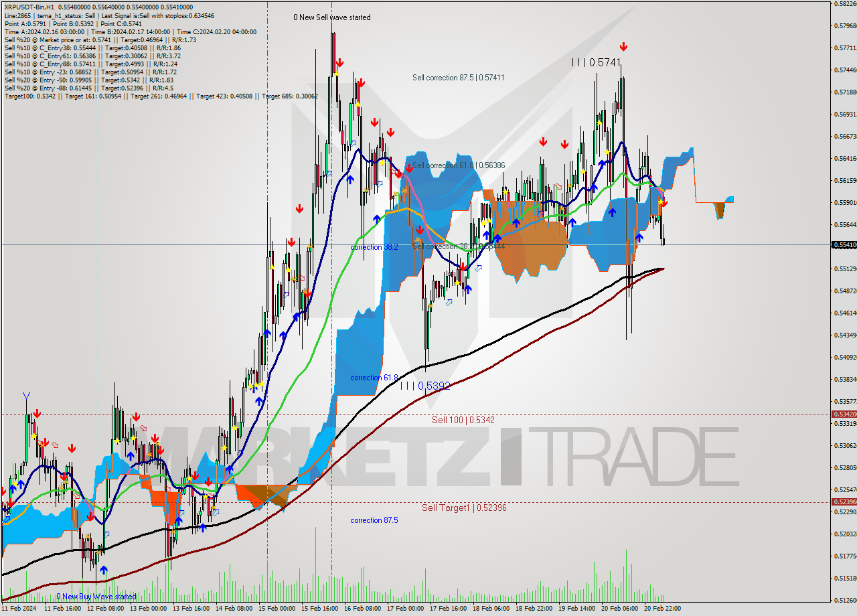Viewport: 857px width, 616px height.
Task: Click the 'Sell 100 | 0.5342' level label
Action: (463, 420)
